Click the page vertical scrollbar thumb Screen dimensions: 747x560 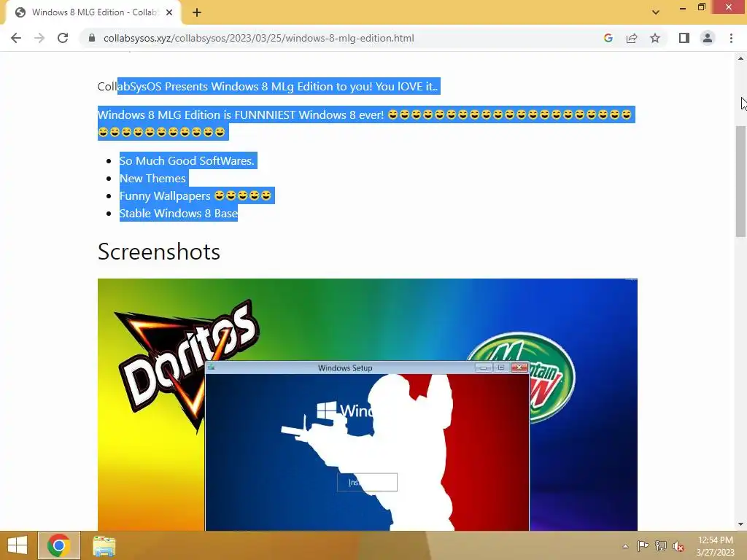coord(741,181)
